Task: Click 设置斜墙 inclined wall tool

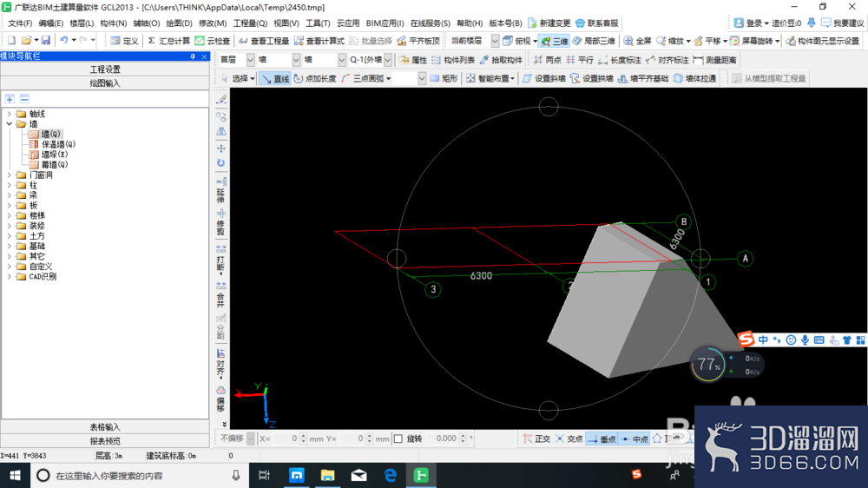Action: 543,79
